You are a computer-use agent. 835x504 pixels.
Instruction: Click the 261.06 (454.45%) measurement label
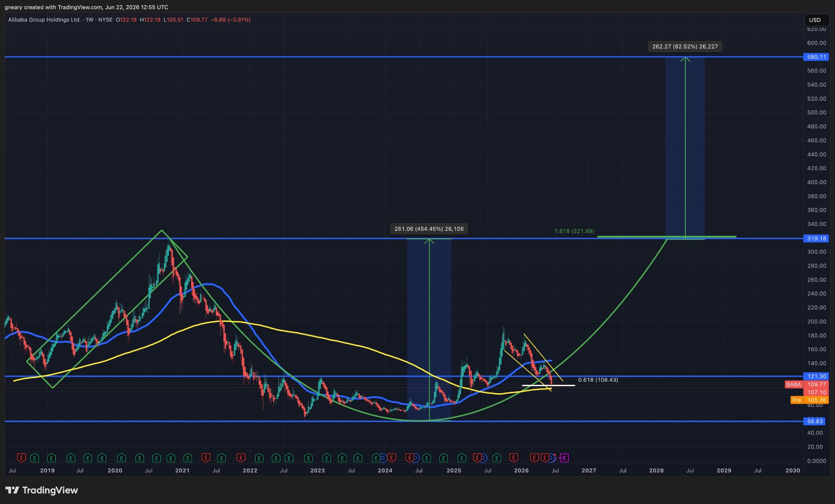tap(429, 229)
